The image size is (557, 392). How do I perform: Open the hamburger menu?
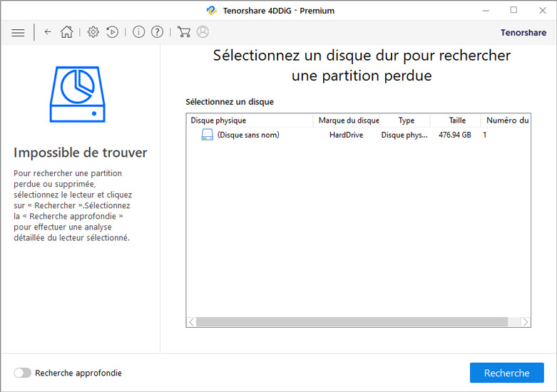(x=18, y=33)
